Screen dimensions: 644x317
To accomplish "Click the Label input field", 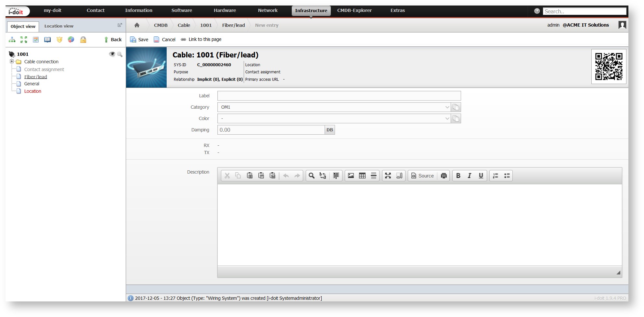I will click(x=339, y=96).
